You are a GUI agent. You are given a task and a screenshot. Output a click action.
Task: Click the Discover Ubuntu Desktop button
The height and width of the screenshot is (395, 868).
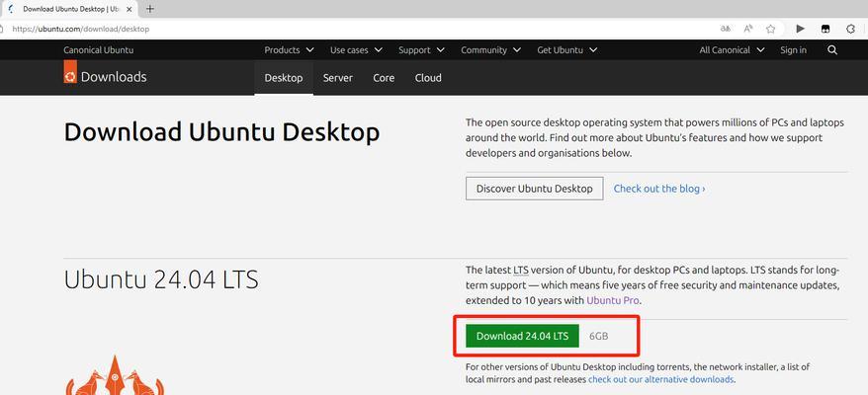[534, 189]
